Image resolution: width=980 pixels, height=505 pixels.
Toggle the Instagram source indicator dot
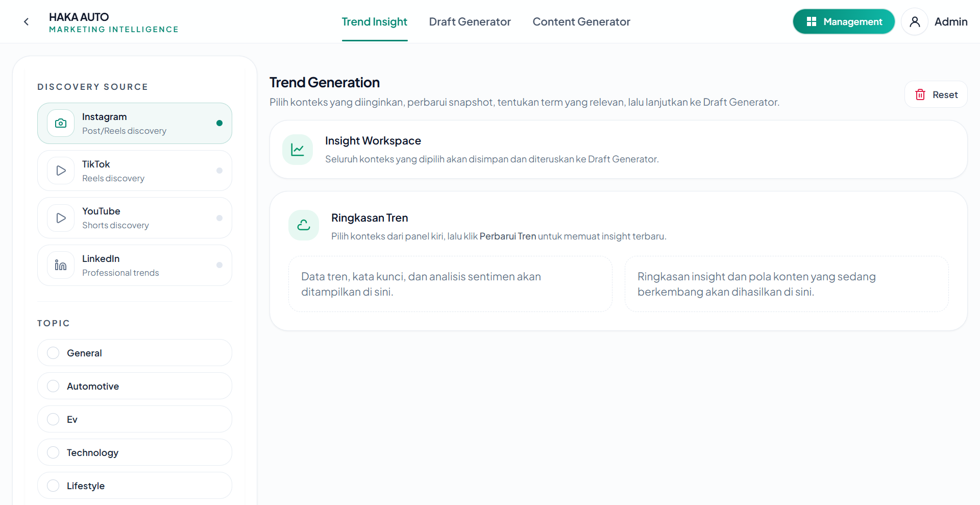tap(219, 123)
